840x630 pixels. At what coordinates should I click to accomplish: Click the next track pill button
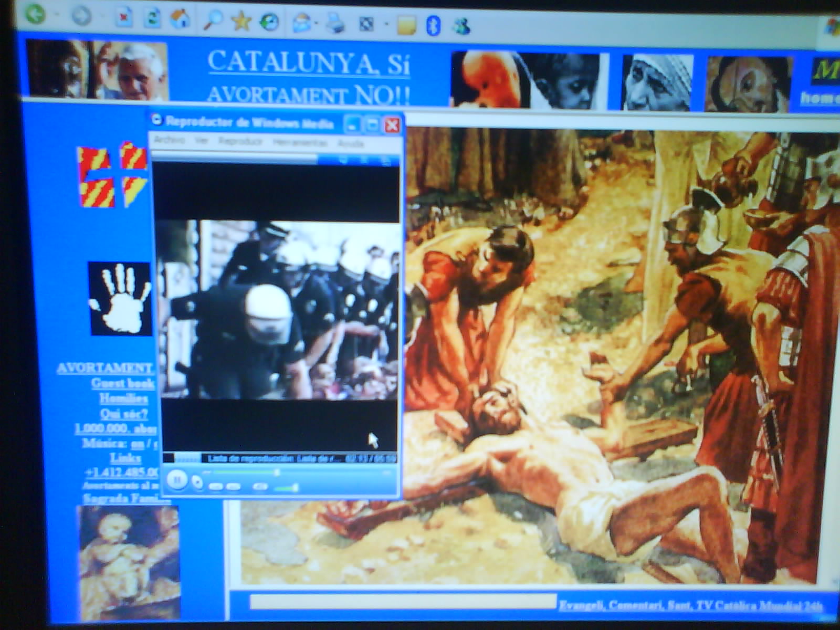[234, 487]
